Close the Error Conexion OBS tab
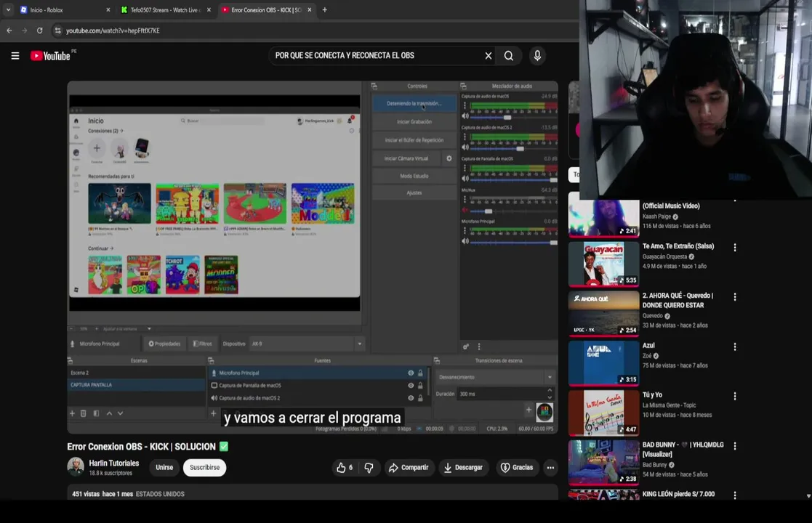This screenshot has width=812, height=523. click(x=310, y=10)
